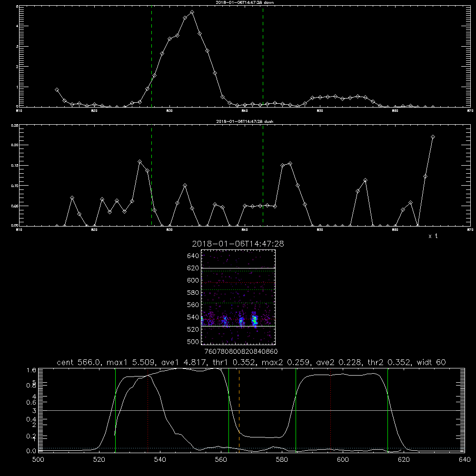Click the highest final diamond marker in dusk plot
This screenshot has height=476, width=476.
coord(433,137)
